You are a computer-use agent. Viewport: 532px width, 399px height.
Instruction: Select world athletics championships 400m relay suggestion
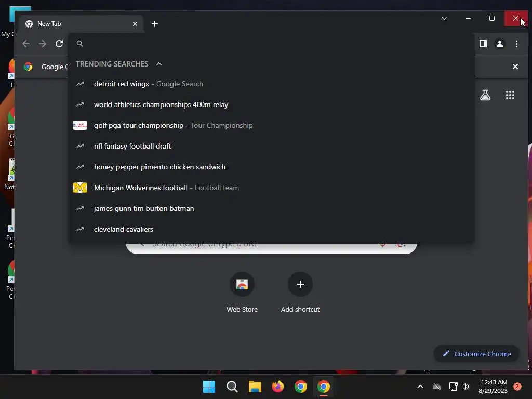271,104
